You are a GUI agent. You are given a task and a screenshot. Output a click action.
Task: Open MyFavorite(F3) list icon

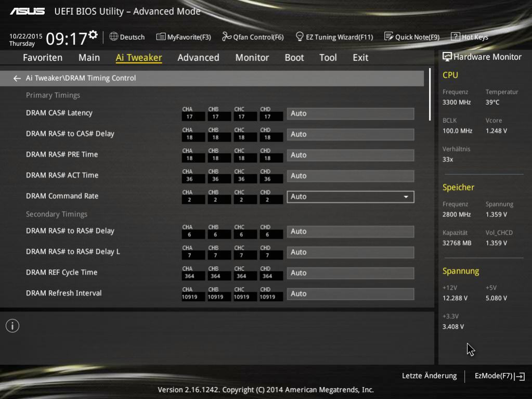[161, 36]
